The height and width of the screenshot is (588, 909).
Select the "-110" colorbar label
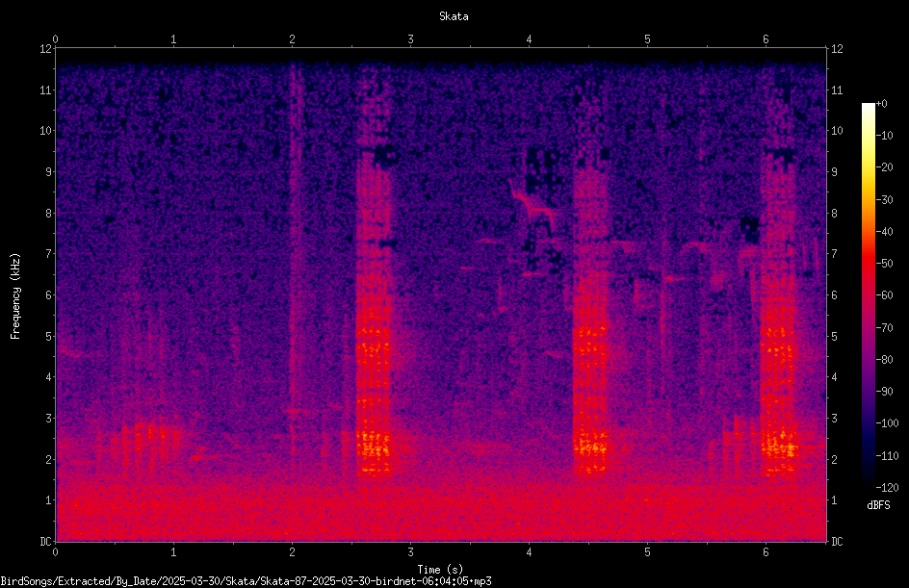(x=887, y=456)
